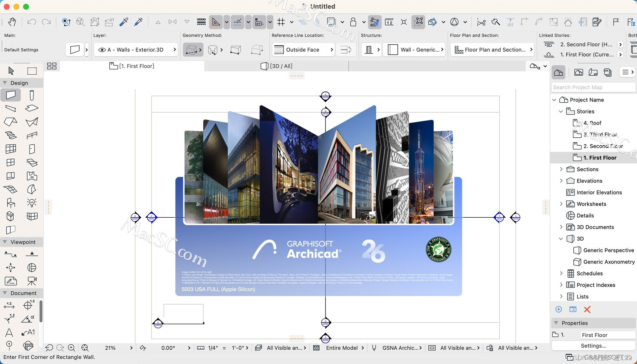Activate the Pick Up Parameters eyedropper
This screenshot has width=637, height=364.
coord(124,22)
